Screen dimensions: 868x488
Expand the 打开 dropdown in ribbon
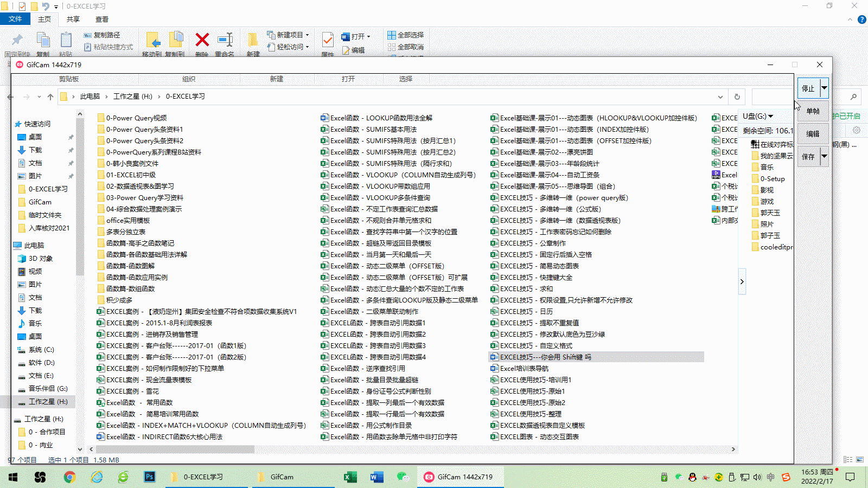[x=368, y=37]
